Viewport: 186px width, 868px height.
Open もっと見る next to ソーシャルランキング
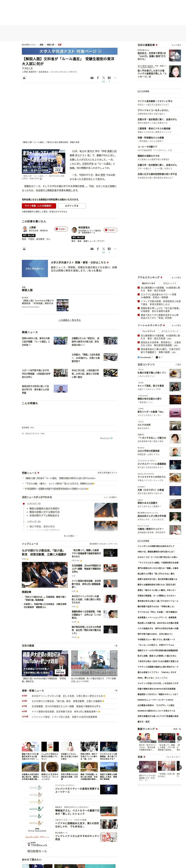pyautogui.click(x=176, y=325)
